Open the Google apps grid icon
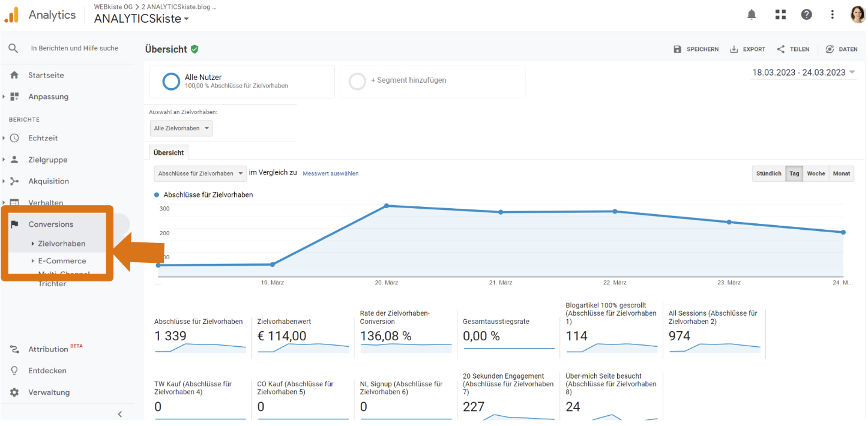Image resolution: width=868 pixels, height=426 pixels. [x=780, y=14]
